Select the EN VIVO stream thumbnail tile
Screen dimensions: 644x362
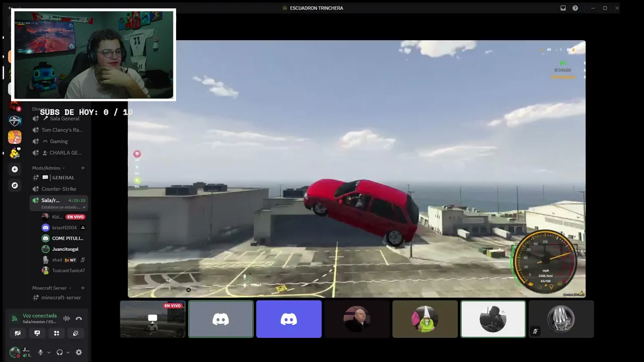click(x=152, y=319)
